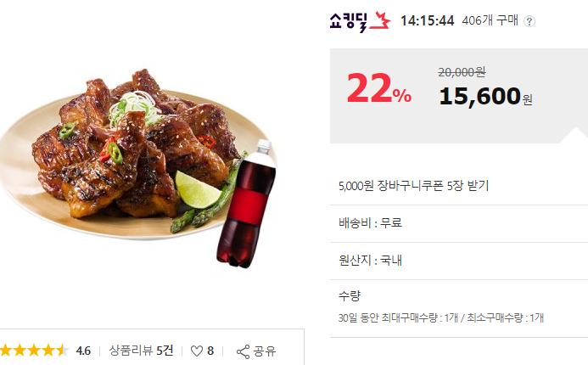Click the 4.6 rating score
588x365 pixels.
click(83, 351)
